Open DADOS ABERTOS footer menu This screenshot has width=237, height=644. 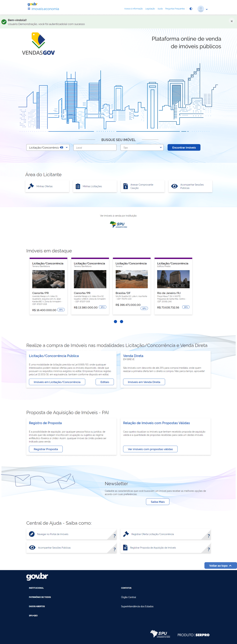37,606
